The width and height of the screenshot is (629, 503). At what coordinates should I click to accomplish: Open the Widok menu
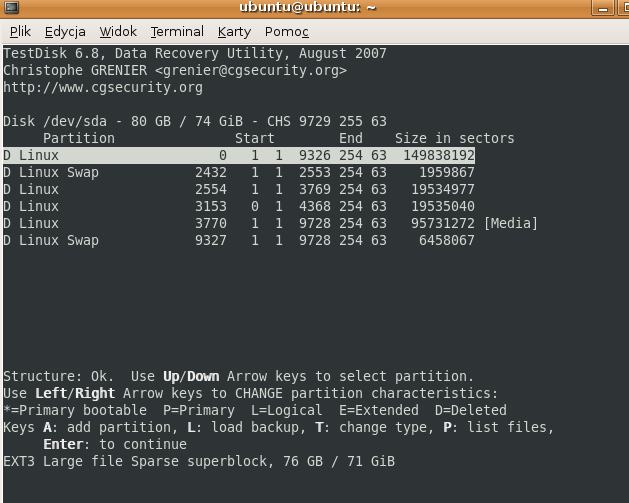[x=118, y=31]
